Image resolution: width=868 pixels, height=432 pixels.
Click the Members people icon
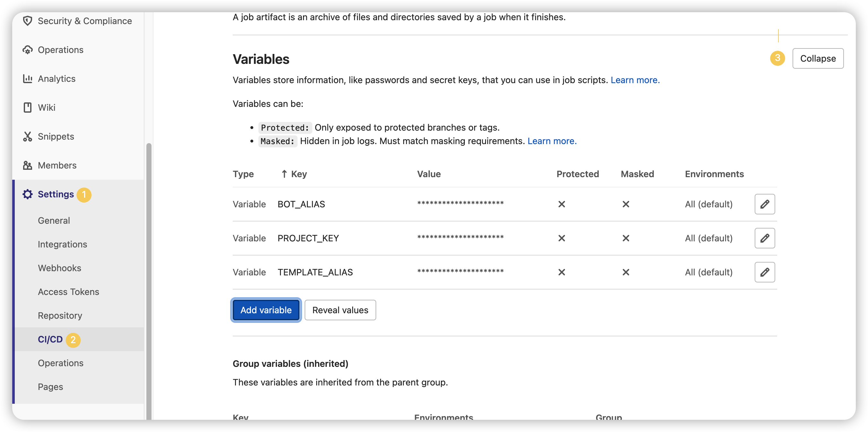[28, 166]
